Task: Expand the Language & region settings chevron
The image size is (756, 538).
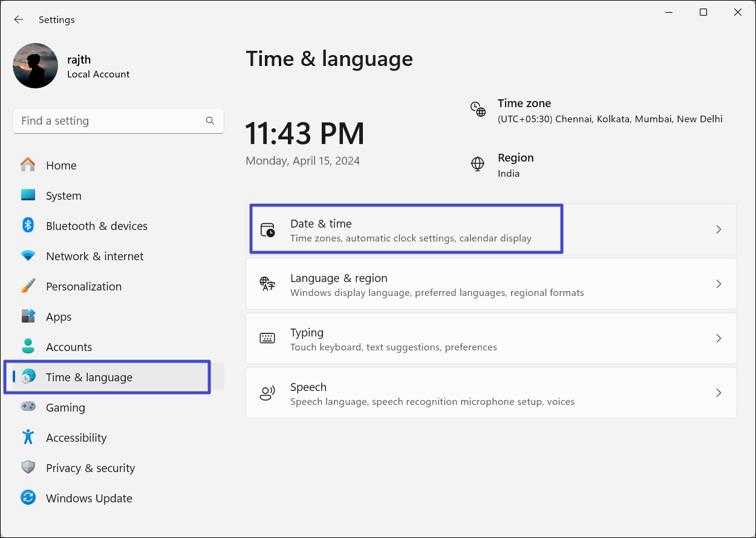Action: click(719, 284)
